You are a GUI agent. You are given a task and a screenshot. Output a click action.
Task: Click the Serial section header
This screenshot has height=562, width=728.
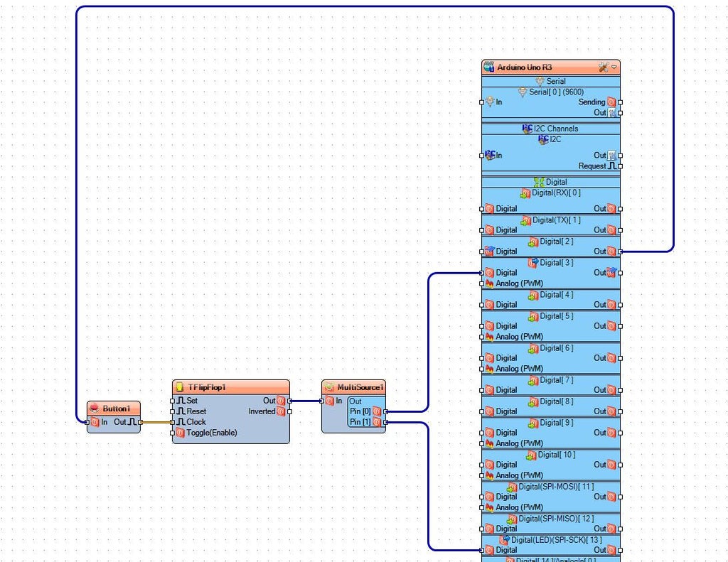point(551,81)
